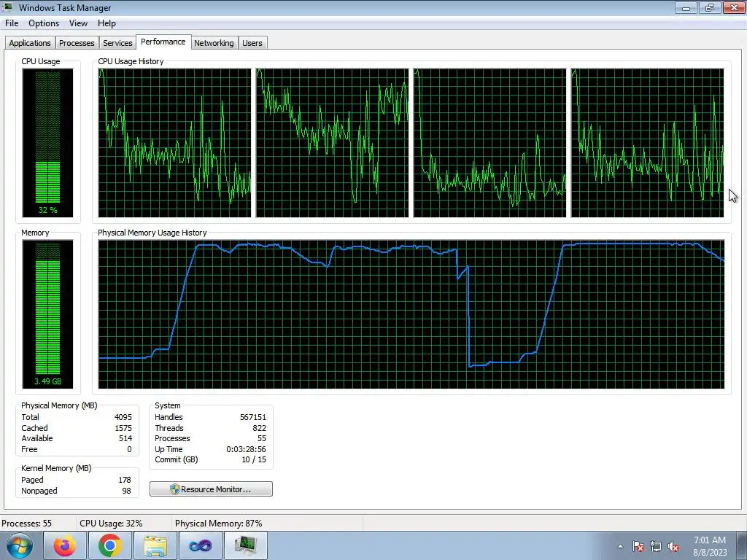The height and width of the screenshot is (560, 747).
Task: Switch to the Networking tab
Action: click(214, 43)
